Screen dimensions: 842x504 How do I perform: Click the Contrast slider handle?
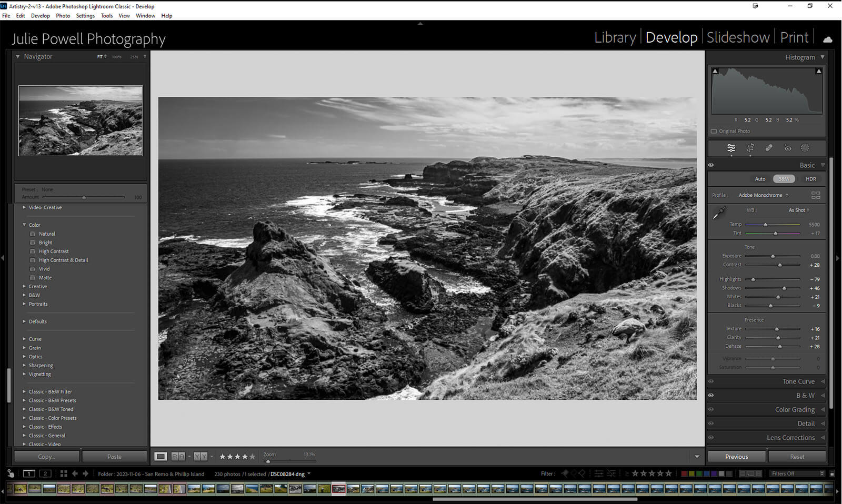tap(780, 265)
